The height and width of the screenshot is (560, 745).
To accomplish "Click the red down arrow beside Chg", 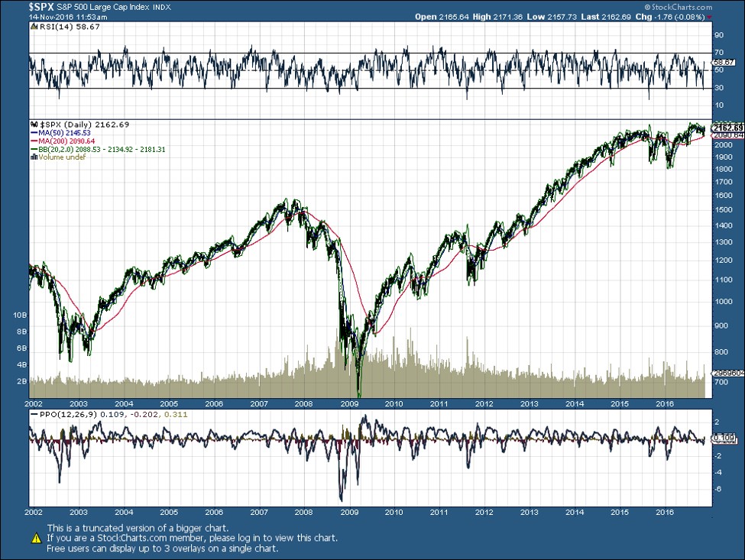I will pos(709,17).
